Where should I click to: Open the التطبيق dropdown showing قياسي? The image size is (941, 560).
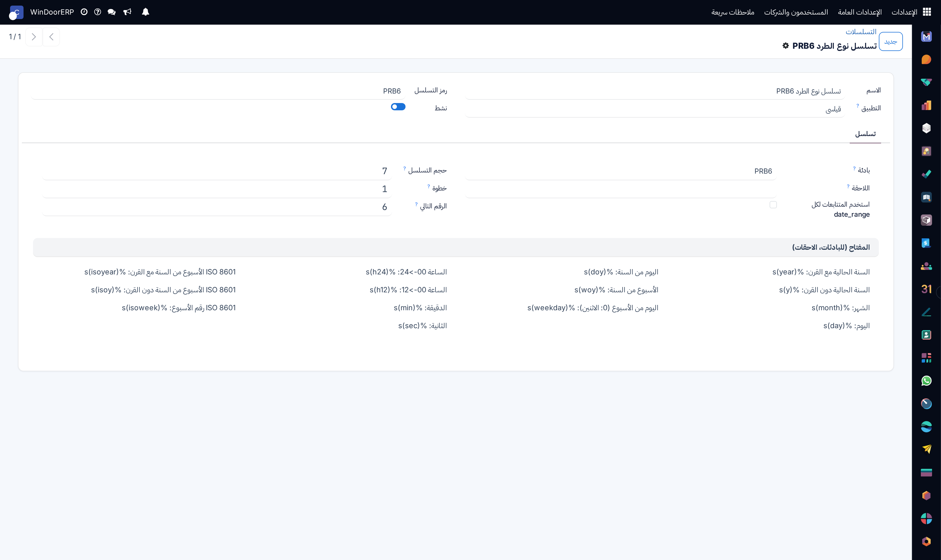pyautogui.click(x=654, y=109)
